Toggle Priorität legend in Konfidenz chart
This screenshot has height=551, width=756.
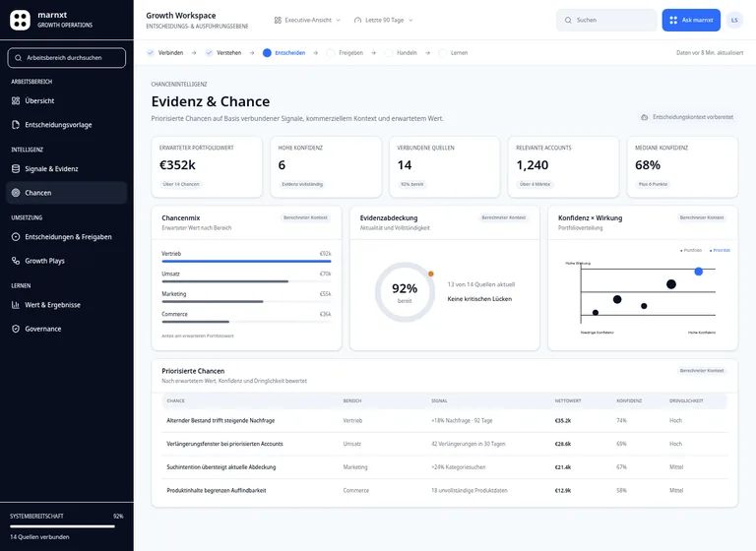coord(720,250)
